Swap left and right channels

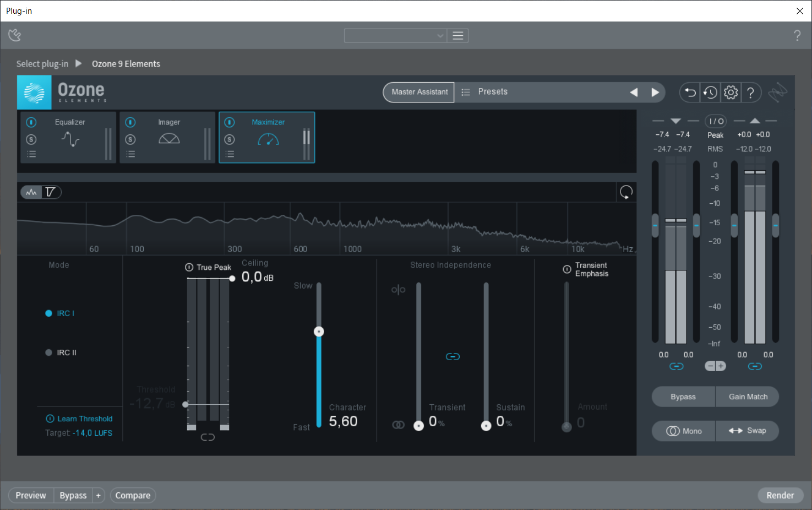[x=748, y=431]
